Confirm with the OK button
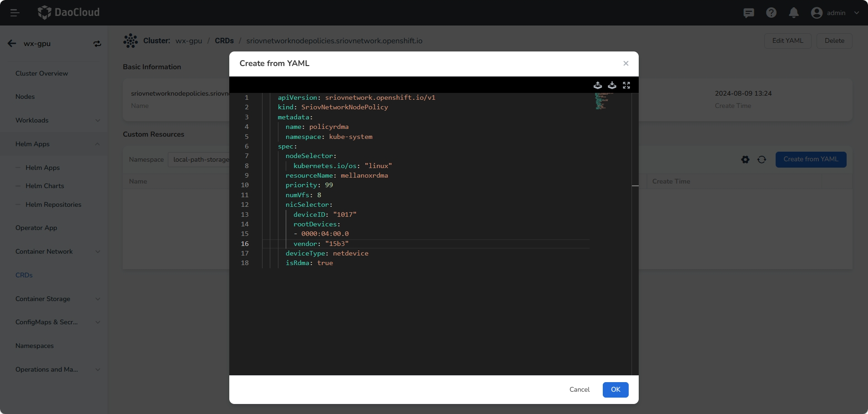The height and width of the screenshot is (414, 868). [615, 389]
